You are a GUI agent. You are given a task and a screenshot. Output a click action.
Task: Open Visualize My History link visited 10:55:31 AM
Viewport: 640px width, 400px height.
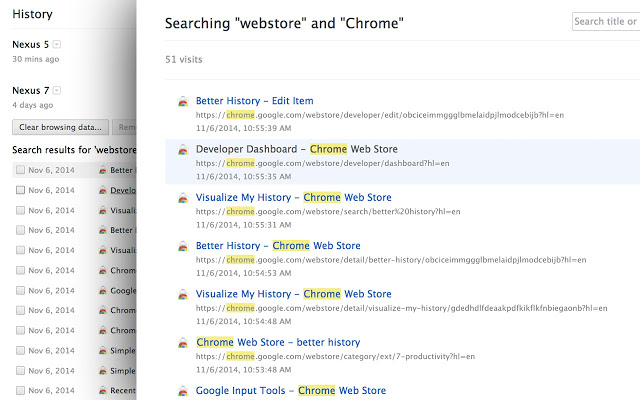[x=293, y=198]
